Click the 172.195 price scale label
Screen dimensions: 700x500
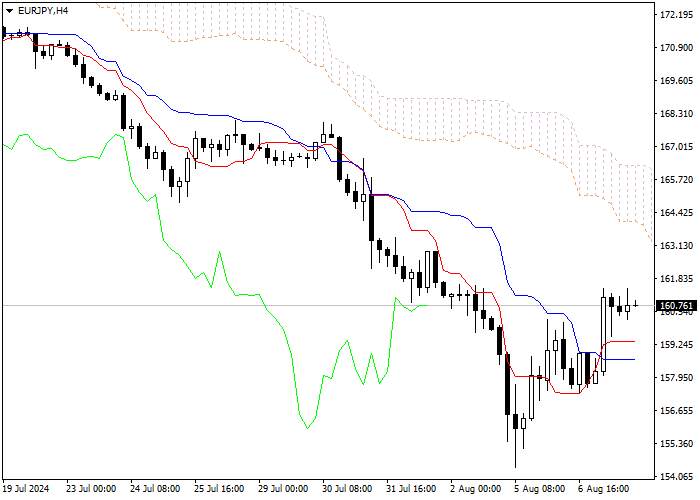click(676, 15)
